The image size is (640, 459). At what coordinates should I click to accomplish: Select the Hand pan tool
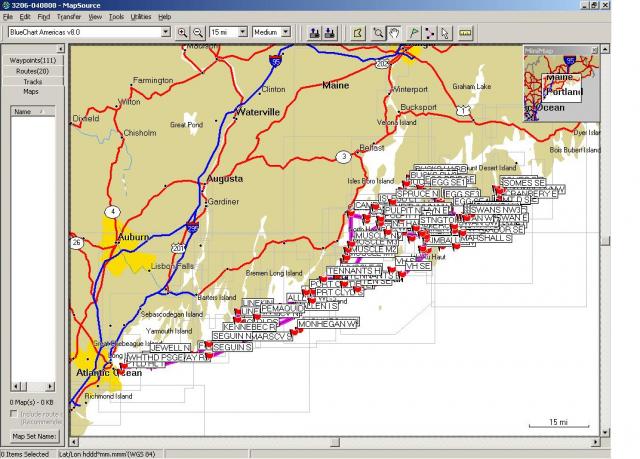[x=394, y=33]
